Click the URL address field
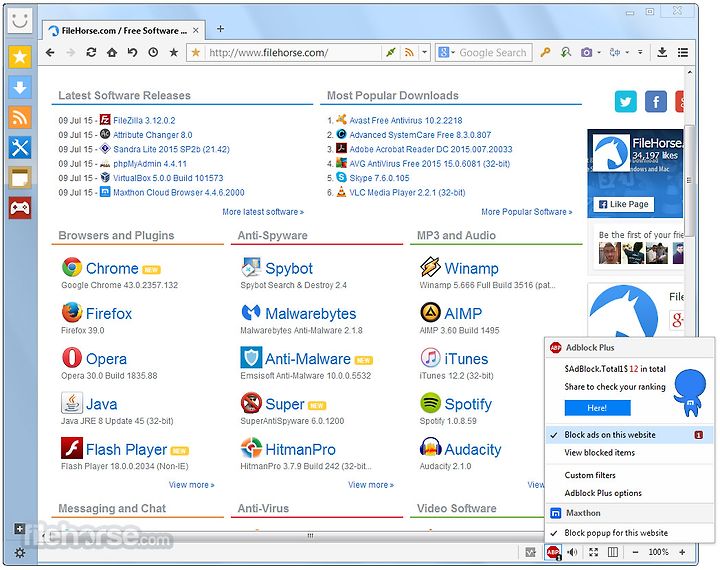 [294, 53]
